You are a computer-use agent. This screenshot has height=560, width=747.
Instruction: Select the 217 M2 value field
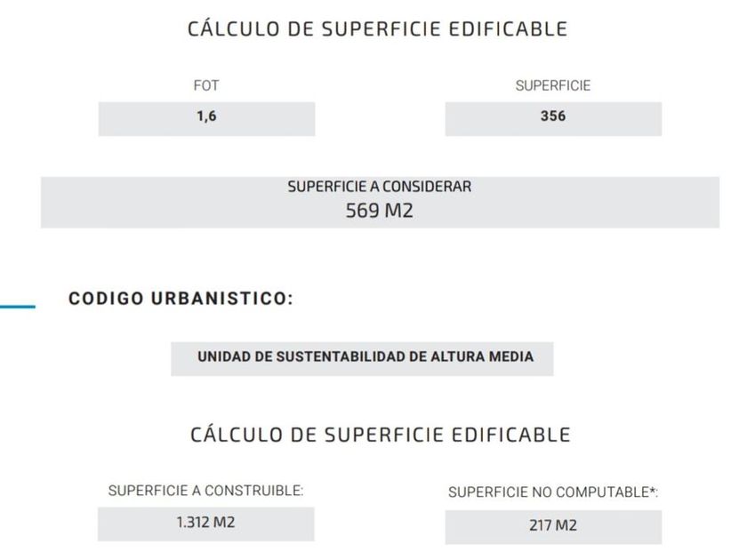point(552,526)
